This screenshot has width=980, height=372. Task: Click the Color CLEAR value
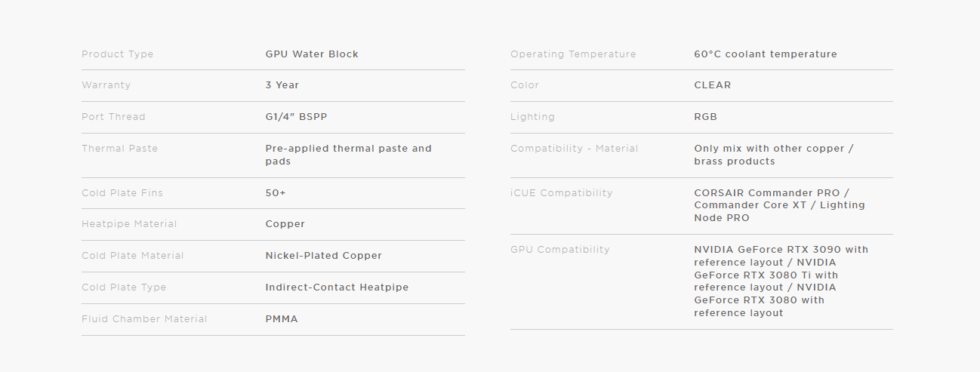coord(713,85)
